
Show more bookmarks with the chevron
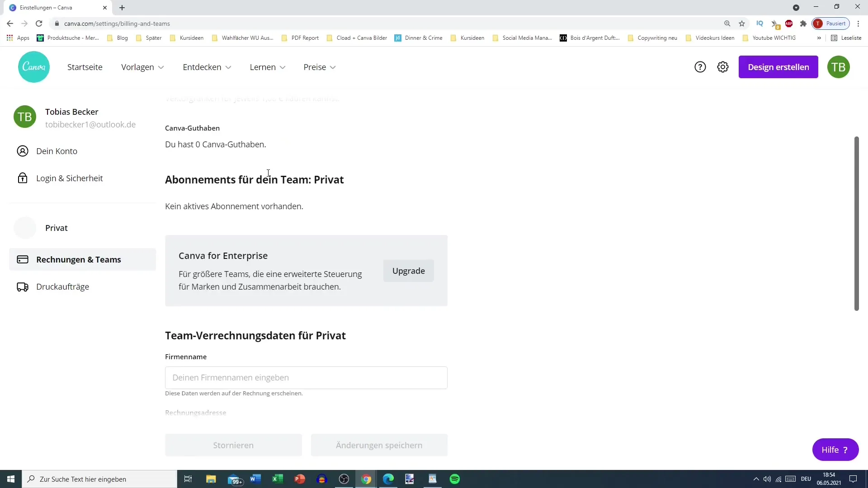(819, 38)
